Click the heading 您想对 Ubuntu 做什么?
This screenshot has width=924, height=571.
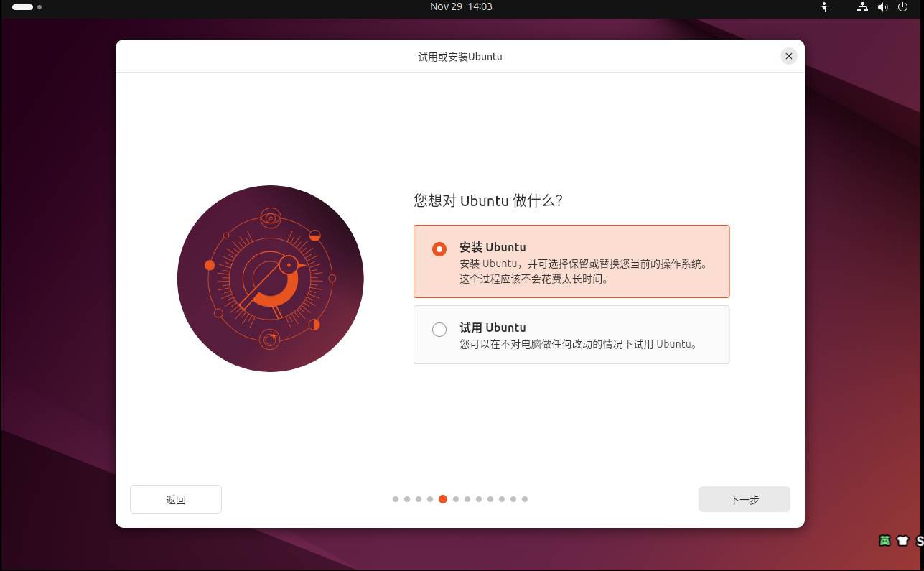pos(488,200)
